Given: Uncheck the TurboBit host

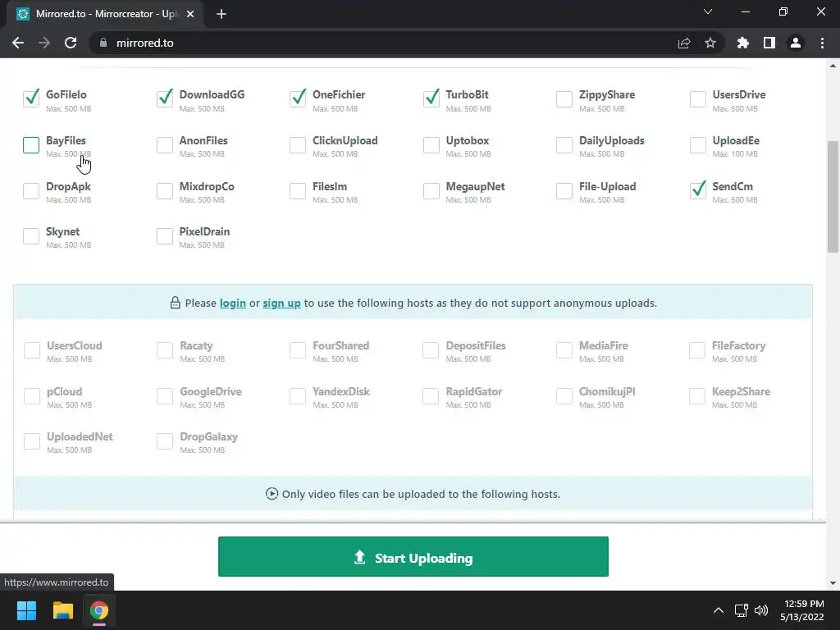Looking at the screenshot, I should click(x=431, y=98).
